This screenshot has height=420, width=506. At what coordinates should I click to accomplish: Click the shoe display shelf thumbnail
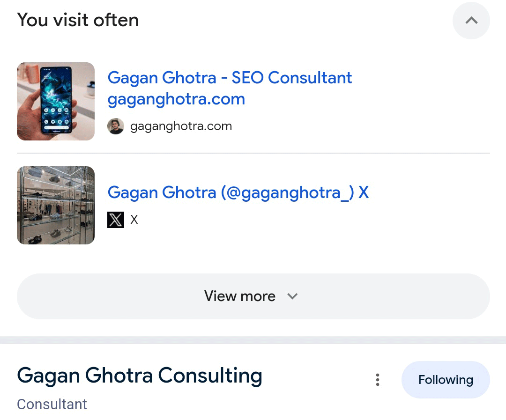coord(55,205)
